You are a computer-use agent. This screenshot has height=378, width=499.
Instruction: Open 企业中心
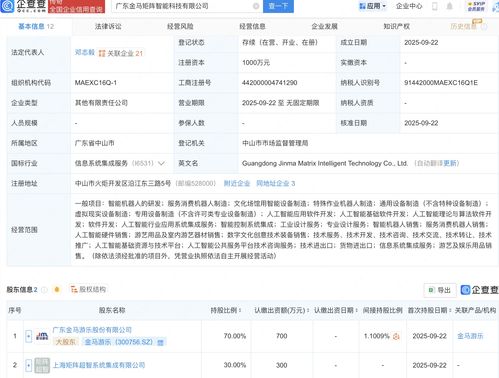click(409, 6)
